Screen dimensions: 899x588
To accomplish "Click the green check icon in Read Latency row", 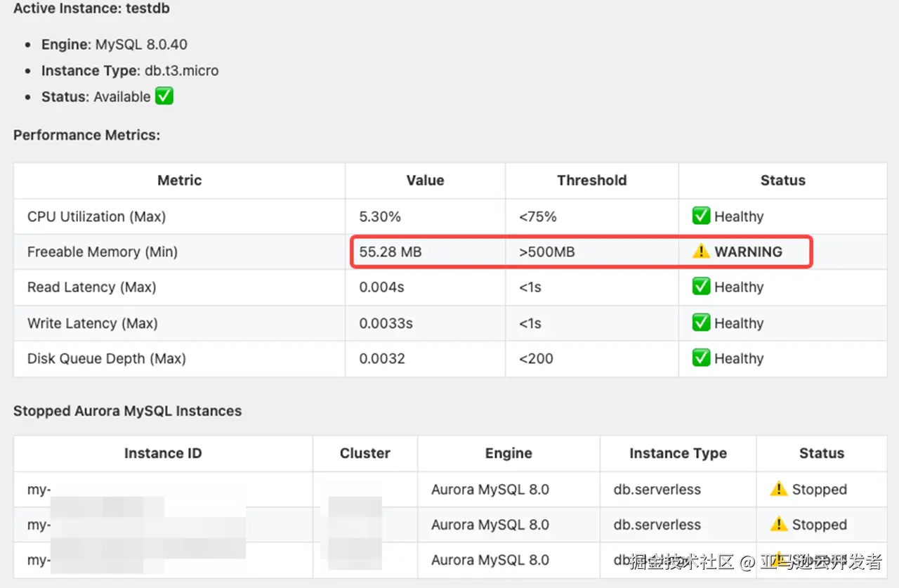I will point(701,287).
